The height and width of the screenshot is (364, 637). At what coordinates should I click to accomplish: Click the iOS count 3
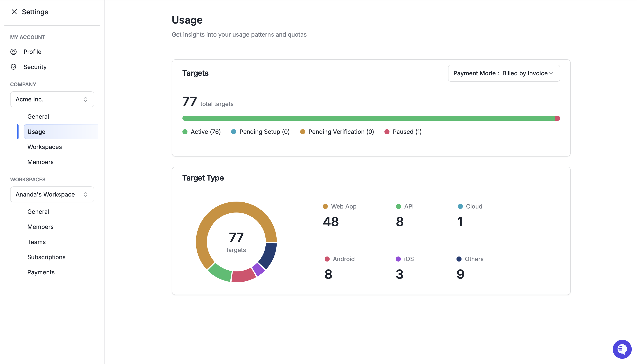pos(399,274)
